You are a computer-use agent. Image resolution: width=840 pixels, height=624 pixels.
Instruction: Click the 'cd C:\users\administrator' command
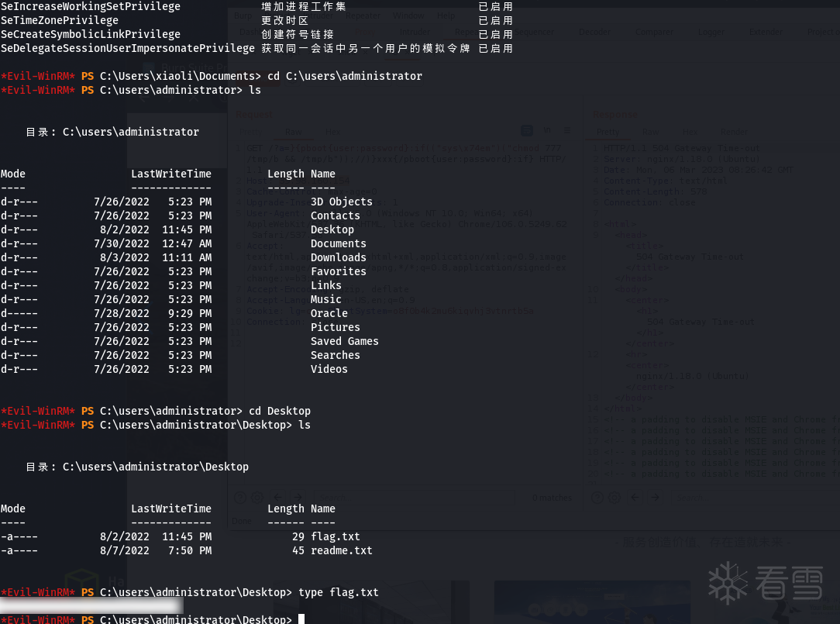coord(345,76)
